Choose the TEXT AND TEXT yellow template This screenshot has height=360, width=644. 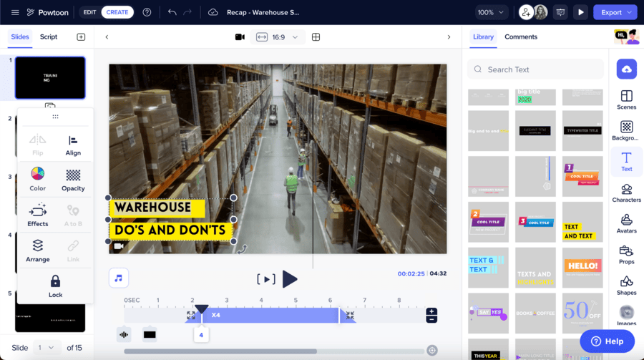click(582, 222)
